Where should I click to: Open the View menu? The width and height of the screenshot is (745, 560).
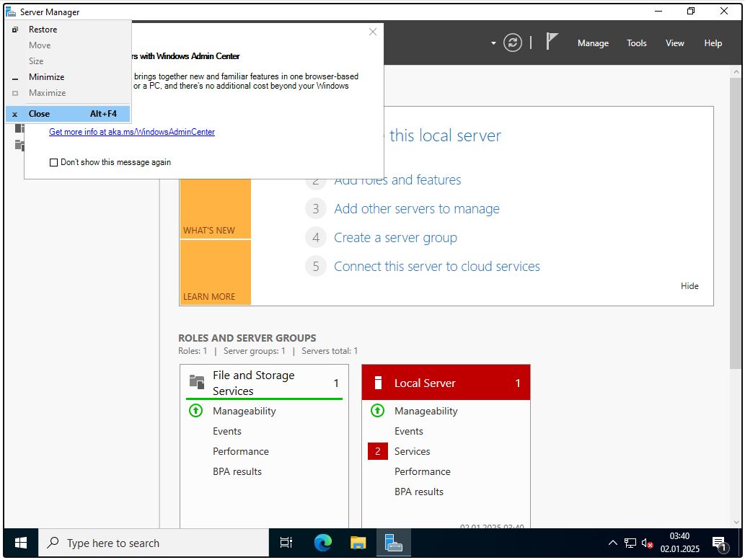tap(674, 43)
